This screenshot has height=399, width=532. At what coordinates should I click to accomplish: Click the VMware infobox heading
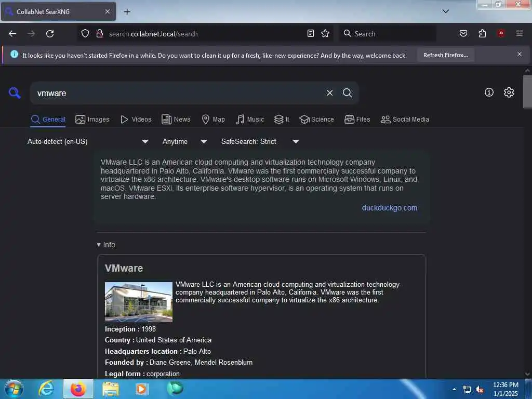(124, 268)
